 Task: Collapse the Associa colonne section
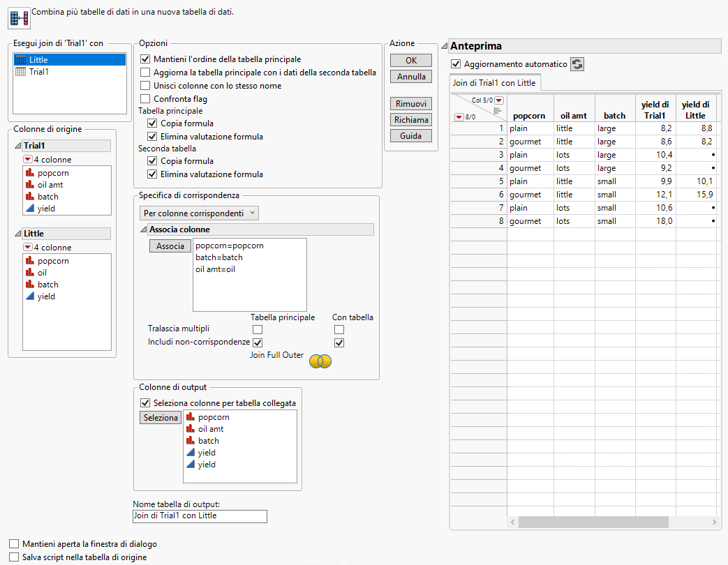[x=144, y=229]
